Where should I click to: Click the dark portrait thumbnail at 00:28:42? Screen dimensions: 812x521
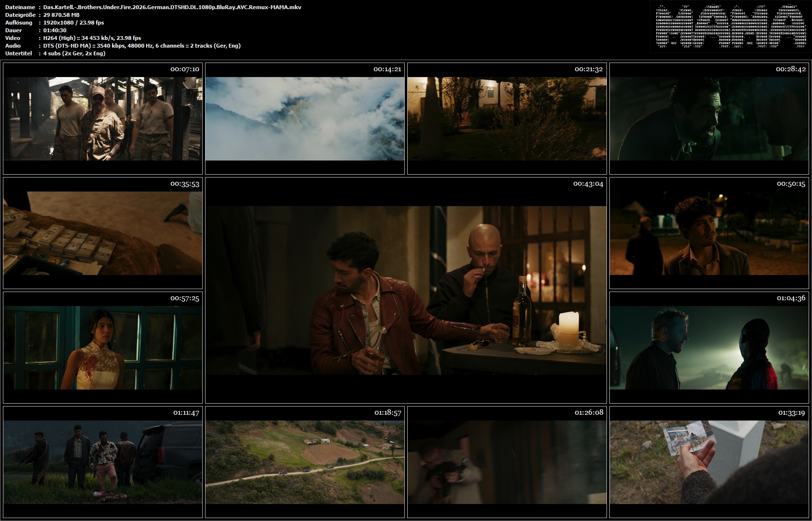click(x=709, y=118)
